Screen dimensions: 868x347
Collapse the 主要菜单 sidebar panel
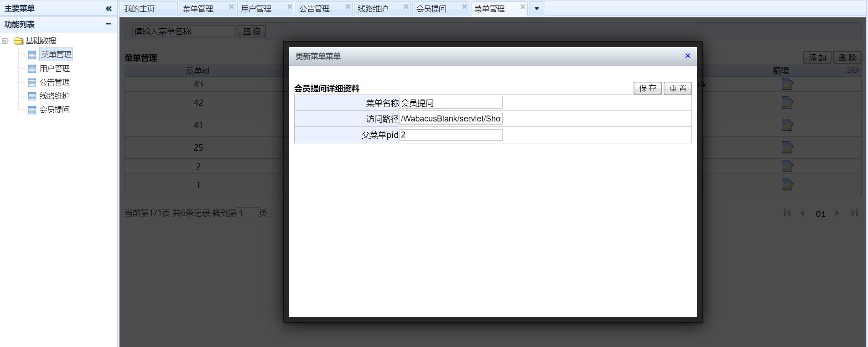tap(109, 8)
